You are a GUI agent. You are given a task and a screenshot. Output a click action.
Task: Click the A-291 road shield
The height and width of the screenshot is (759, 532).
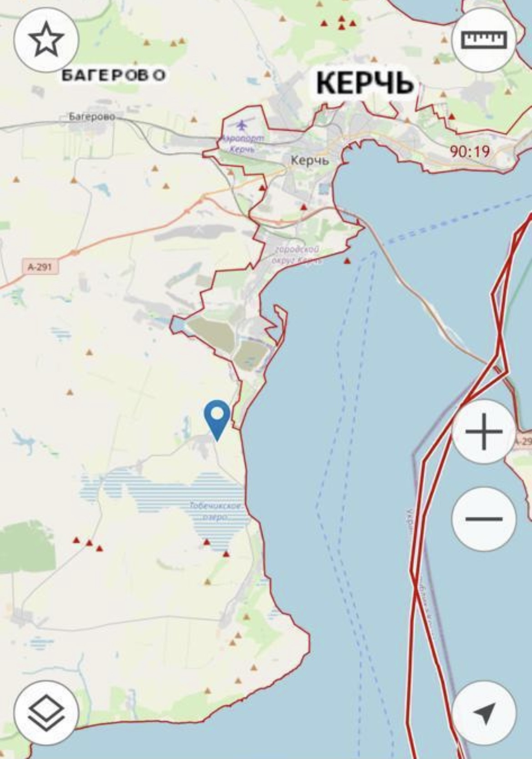40,267
